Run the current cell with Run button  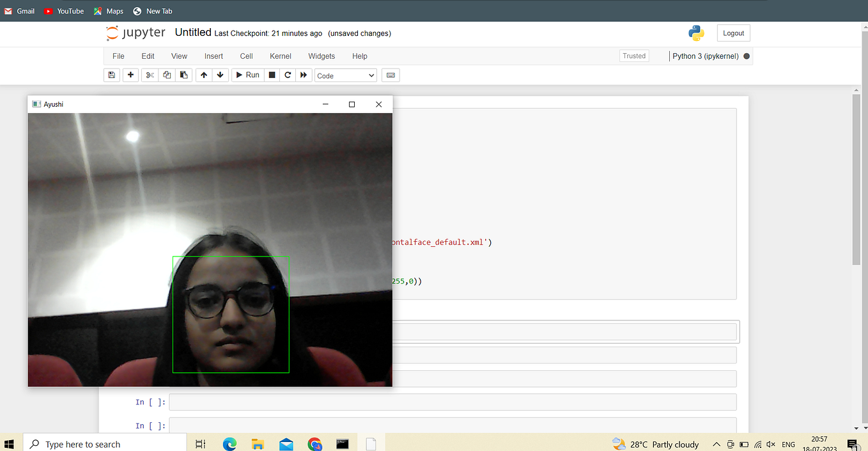coord(247,75)
